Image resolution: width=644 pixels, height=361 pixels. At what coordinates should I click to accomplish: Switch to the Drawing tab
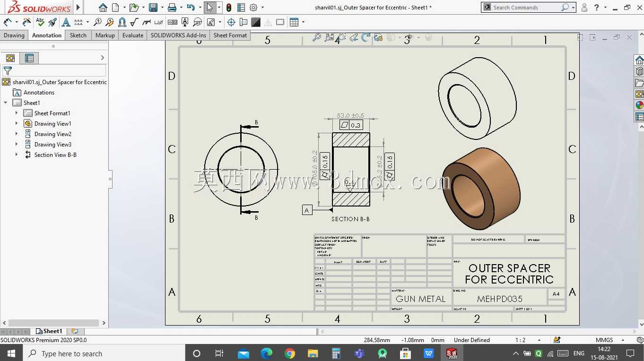point(14,35)
